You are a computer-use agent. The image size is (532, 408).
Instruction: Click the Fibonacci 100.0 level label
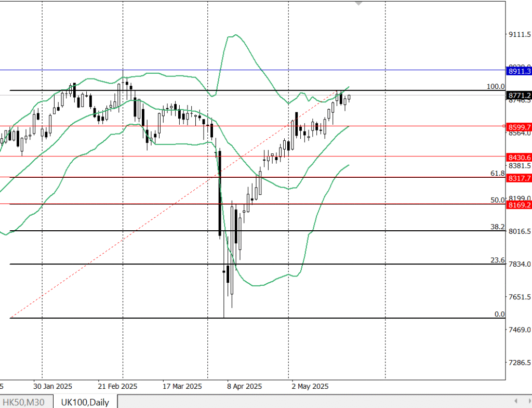[x=495, y=86]
